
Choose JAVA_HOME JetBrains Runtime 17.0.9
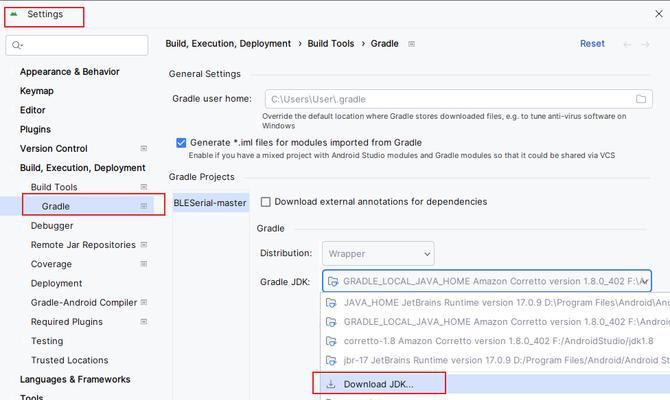click(496, 303)
